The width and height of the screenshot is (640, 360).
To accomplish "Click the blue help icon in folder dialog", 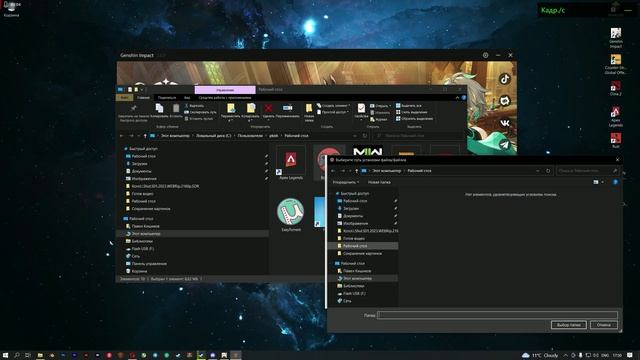I will 615,182.
